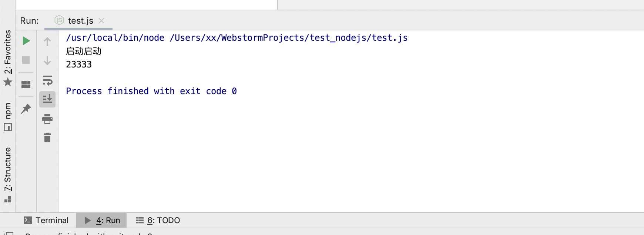The height and width of the screenshot is (235, 644).
Task: Print console output with printer icon
Action: pyautogui.click(x=47, y=119)
